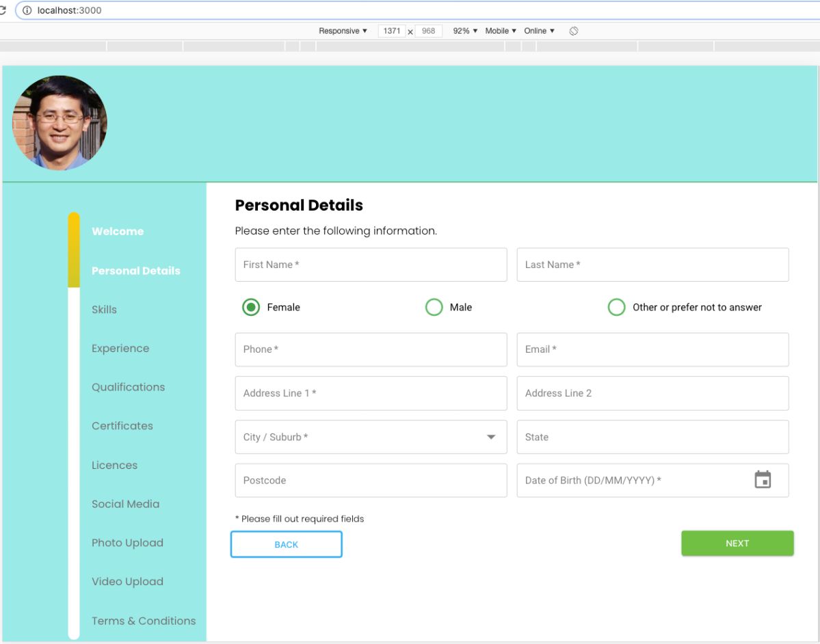This screenshot has height=644, width=820.
Task: Open the 92% zoom dropdown
Action: [465, 31]
